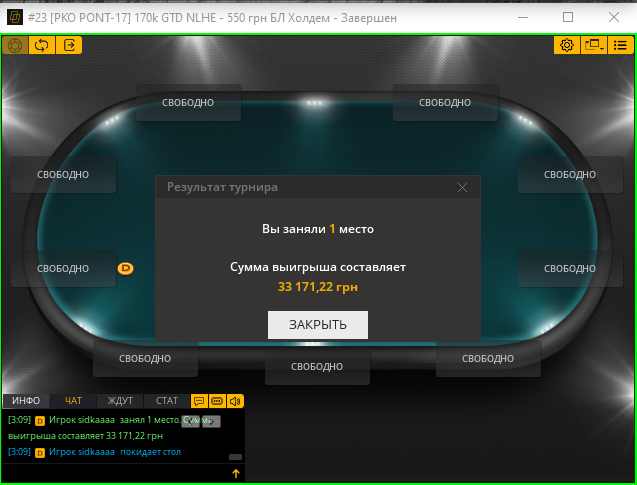Leave the table via exit icon
This screenshot has width=637, height=485.
[69, 45]
